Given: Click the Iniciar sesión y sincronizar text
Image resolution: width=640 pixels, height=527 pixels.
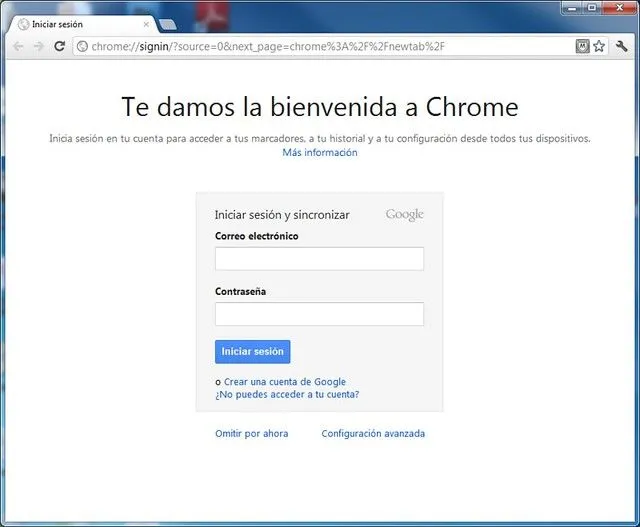Looking at the screenshot, I should [x=282, y=215].
